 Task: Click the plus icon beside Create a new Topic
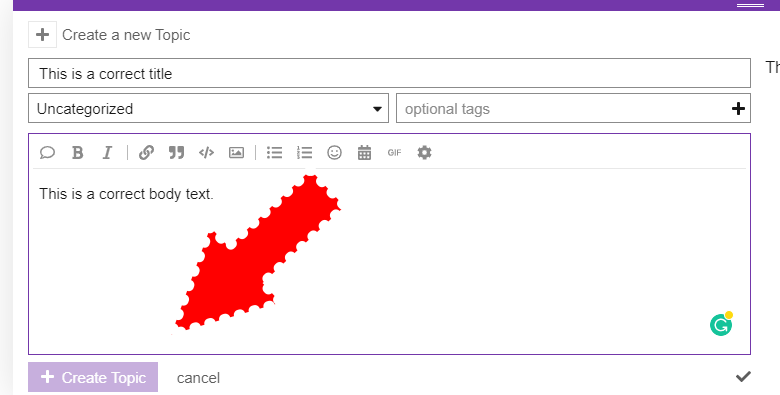point(42,35)
